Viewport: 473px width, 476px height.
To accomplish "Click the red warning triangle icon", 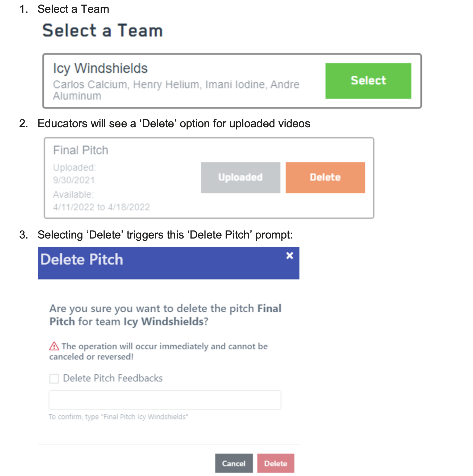I will (x=54, y=346).
